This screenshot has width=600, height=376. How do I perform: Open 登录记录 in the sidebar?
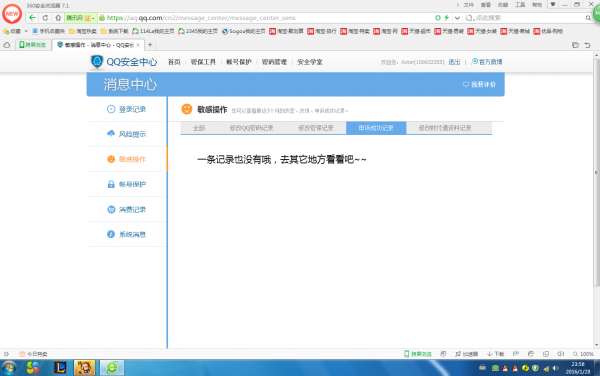click(x=127, y=109)
